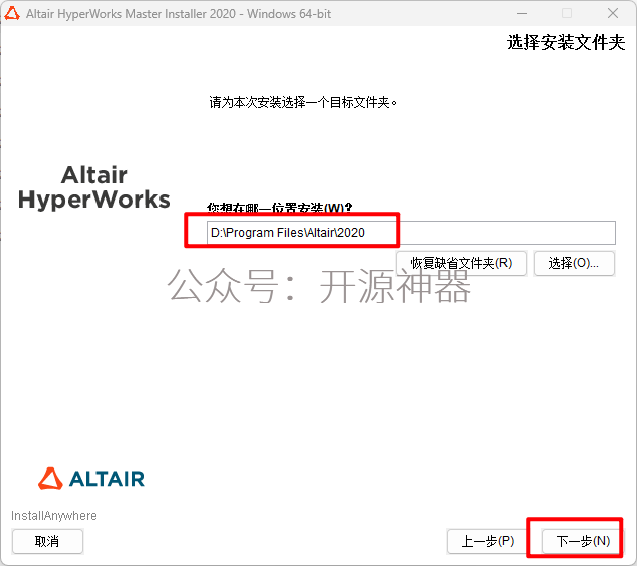Click the install path input field
The width and height of the screenshot is (637, 566).
coord(411,233)
